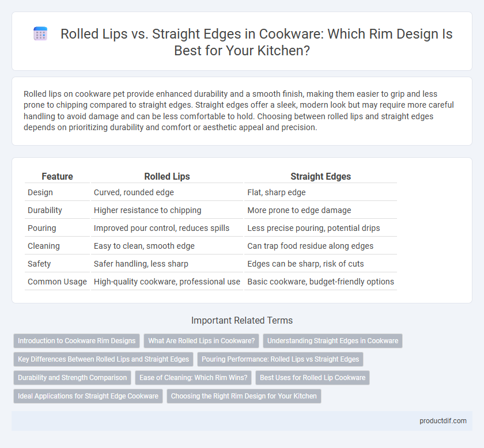Open the What Are Rolled Lips in Cookware? tag
484x448 pixels.
(x=201, y=341)
